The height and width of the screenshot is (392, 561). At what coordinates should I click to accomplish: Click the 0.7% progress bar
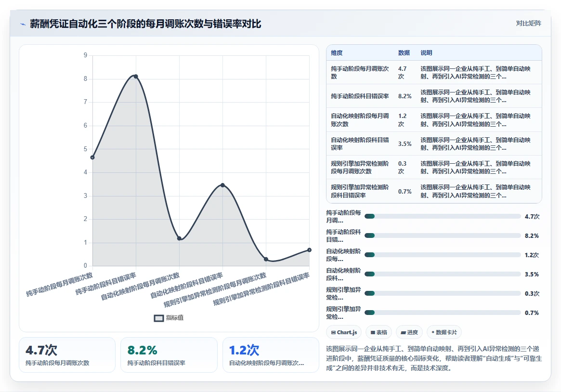coord(443,313)
